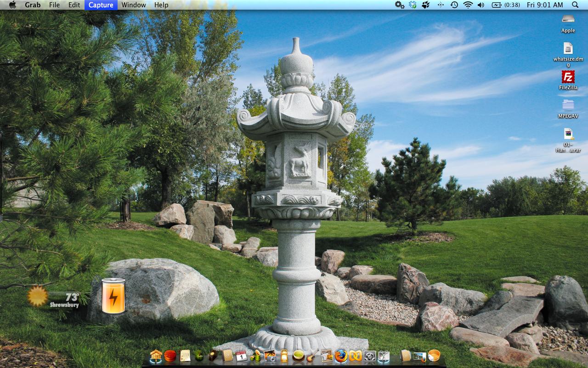The image size is (588, 368).
Task: Click the green tea cup Dock icon
Action: pos(299,356)
